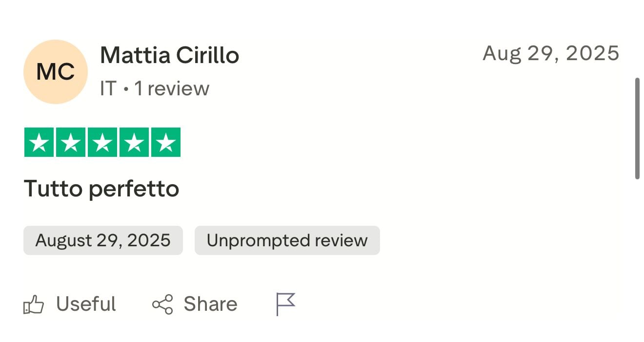
Task: Click the Aug 29, 2025 review date
Action: 551,53
